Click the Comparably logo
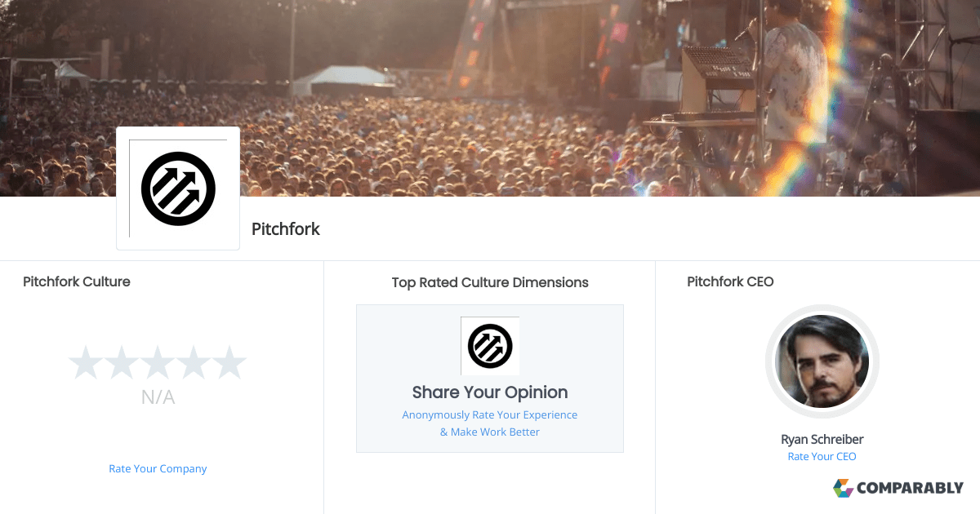The image size is (980, 514). [899, 488]
